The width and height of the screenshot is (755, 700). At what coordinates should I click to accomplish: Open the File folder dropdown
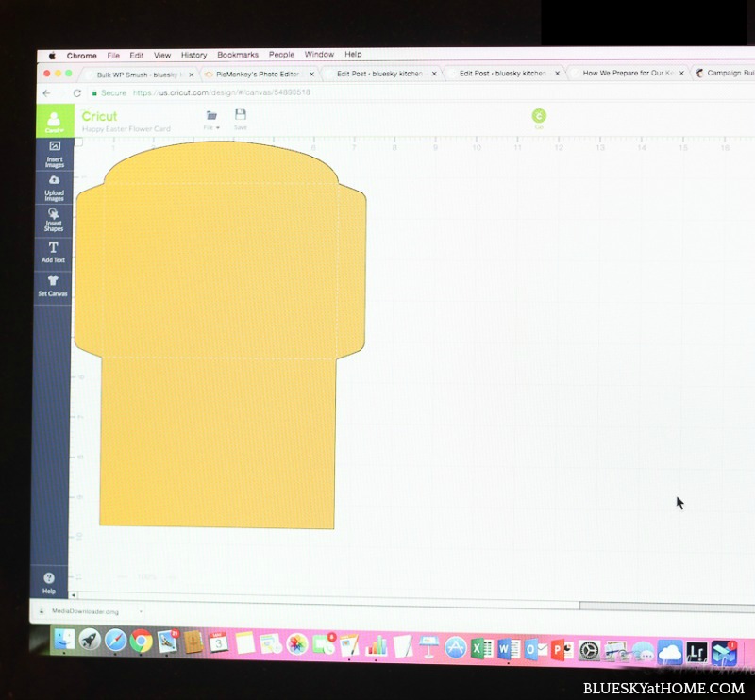click(211, 120)
